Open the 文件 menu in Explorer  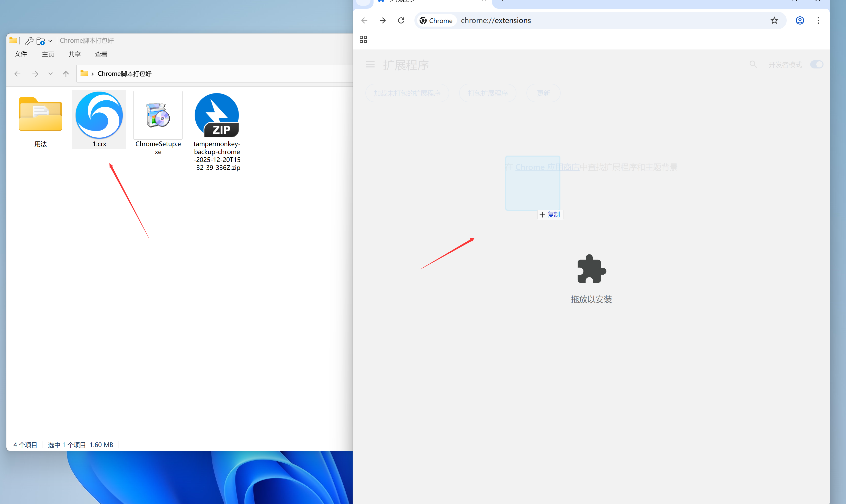click(x=21, y=54)
